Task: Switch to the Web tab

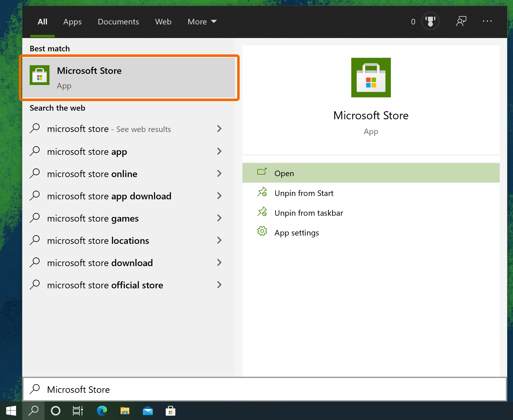Action: [163, 22]
